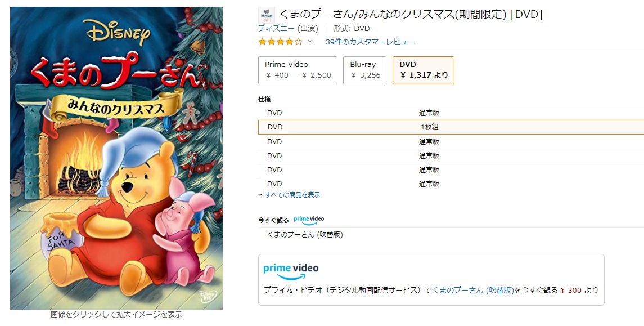Click the くまのプーさん (吹替版) entry
This screenshot has width=644, height=326.
click(x=305, y=235)
